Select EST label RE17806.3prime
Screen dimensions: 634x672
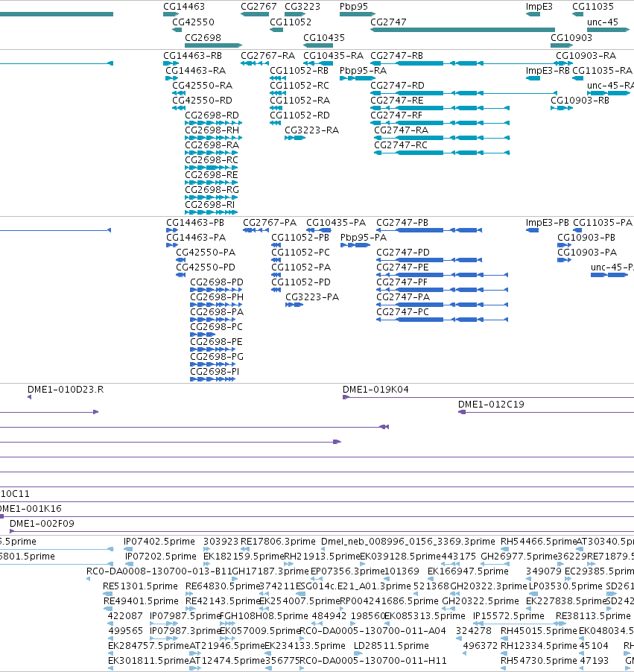278,542
